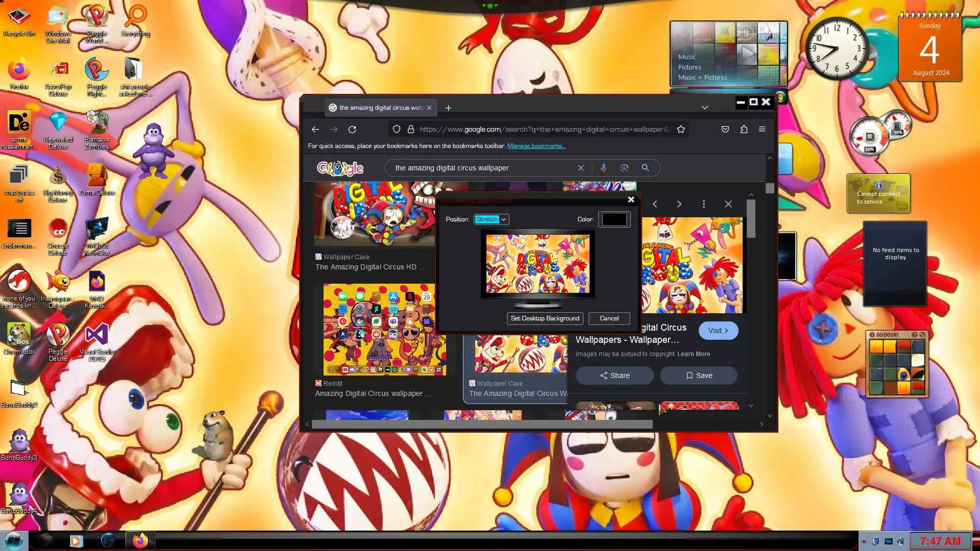Expand the list all tabs chevron
The height and width of the screenshot is (551, 980).
(x=704, y=108)
